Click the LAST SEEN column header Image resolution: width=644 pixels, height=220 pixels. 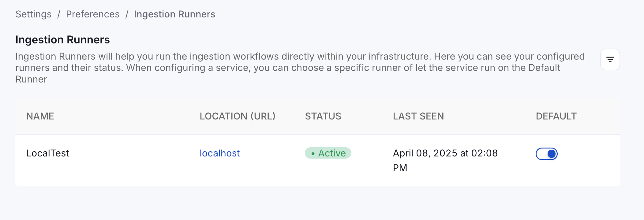418,116
